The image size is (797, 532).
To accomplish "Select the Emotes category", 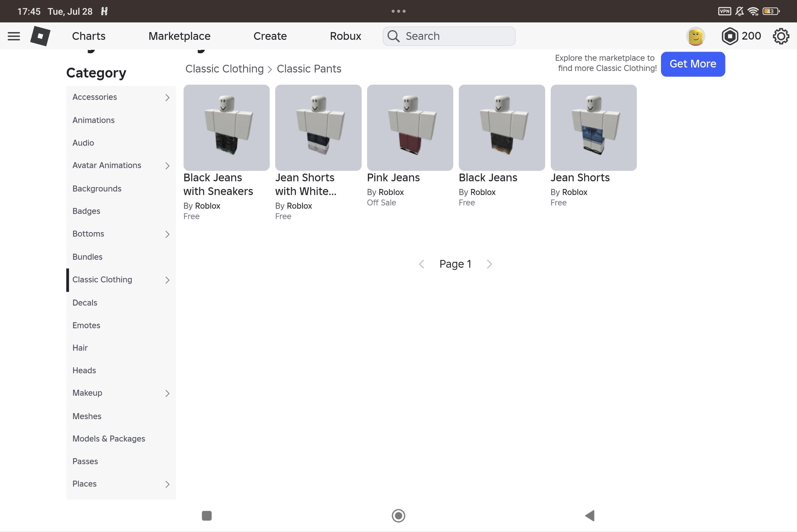I will [x=121, y=325].
